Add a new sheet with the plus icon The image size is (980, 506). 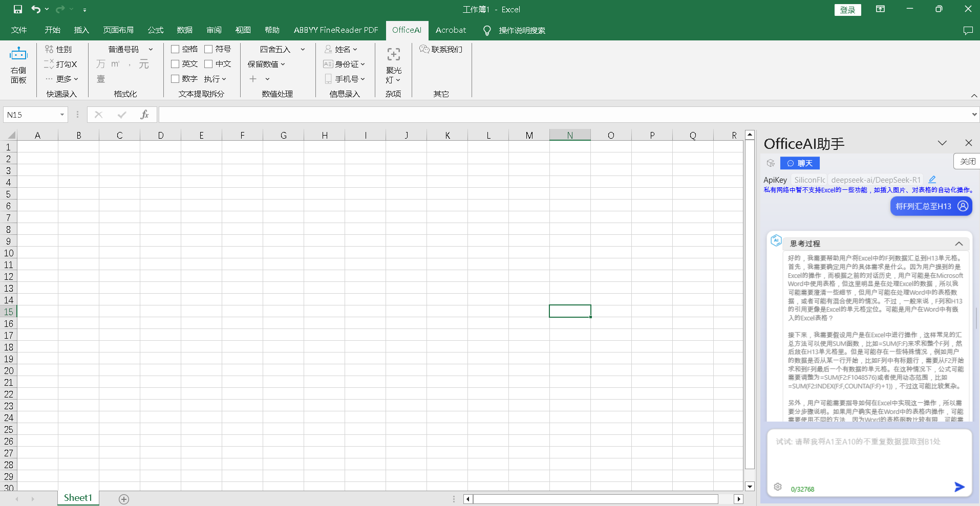coord(124,499)
